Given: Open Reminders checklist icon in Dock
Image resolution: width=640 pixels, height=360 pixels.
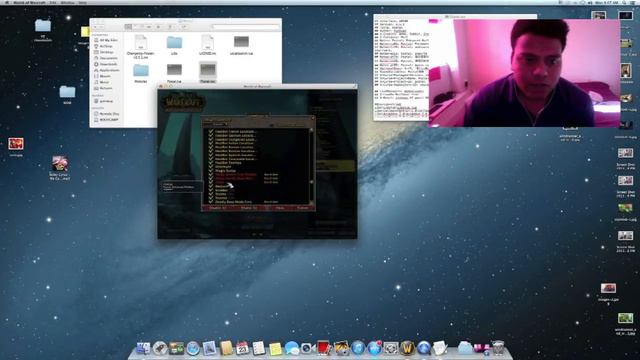Looking at the screenshot, I should point(258,348).
